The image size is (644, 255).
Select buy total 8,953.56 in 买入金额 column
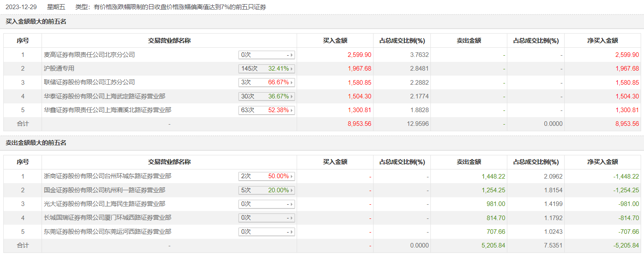[359, 124]
